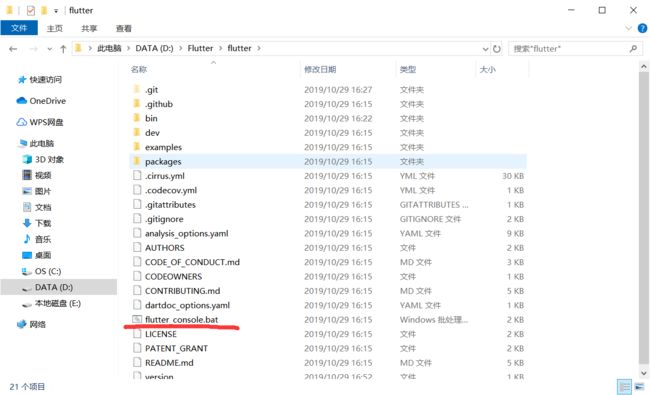This screenshot has height=395, width=650.
Task: Select the .github folder icon
Action: click(x=137, y=104)
